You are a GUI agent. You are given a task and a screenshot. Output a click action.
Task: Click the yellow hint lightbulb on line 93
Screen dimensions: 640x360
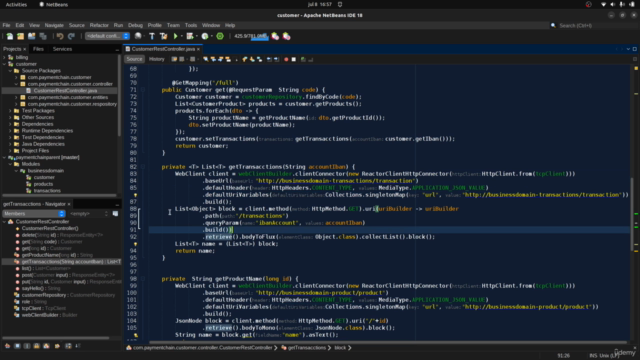point(136,244)
